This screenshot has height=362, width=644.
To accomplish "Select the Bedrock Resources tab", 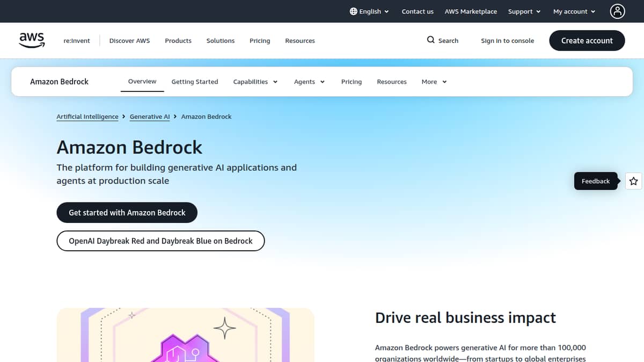I will click(392, 82).
